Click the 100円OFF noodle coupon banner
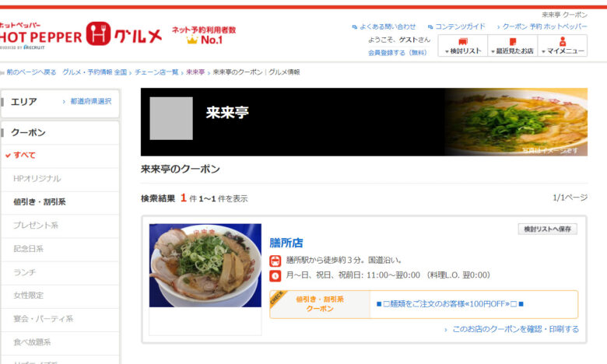Viewport: 607px width, 364px height. click(x=424, y=304)
